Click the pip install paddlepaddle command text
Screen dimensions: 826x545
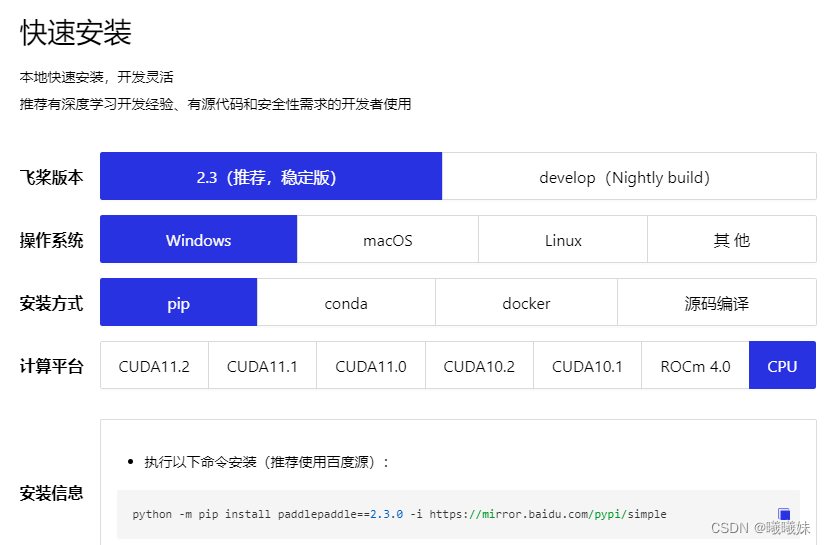click(399, 514)
